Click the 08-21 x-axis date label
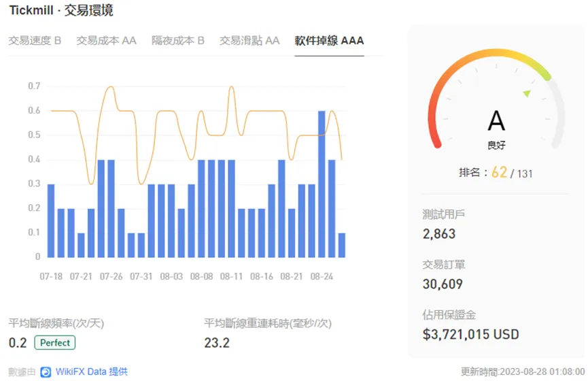Image resolution: width=588 pixels, height=381 pixels. (292, 277)
